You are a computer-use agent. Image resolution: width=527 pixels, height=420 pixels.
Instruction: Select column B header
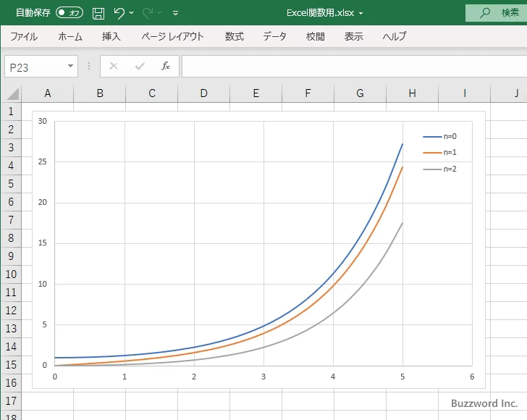tap(100, 93)
